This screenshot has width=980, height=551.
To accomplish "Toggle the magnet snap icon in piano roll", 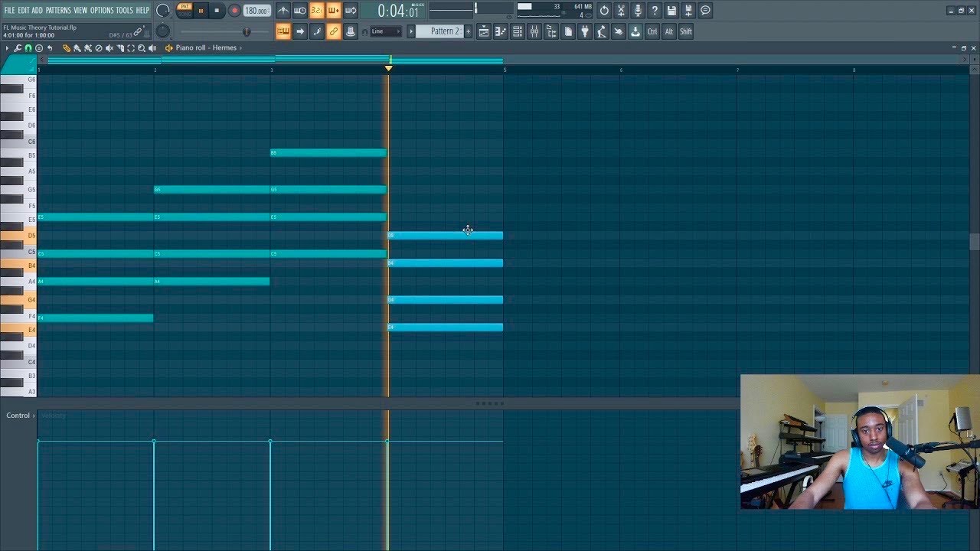I will click(x=28, y=48).
